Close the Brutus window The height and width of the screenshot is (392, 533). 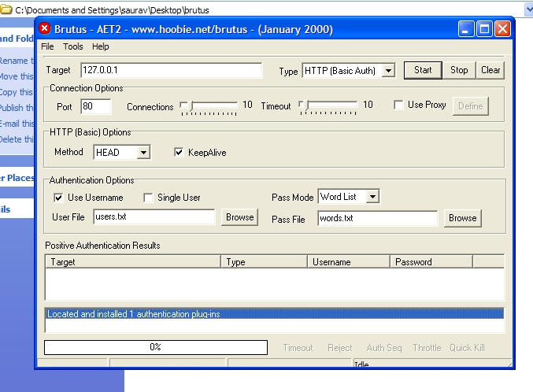point(502,28)
